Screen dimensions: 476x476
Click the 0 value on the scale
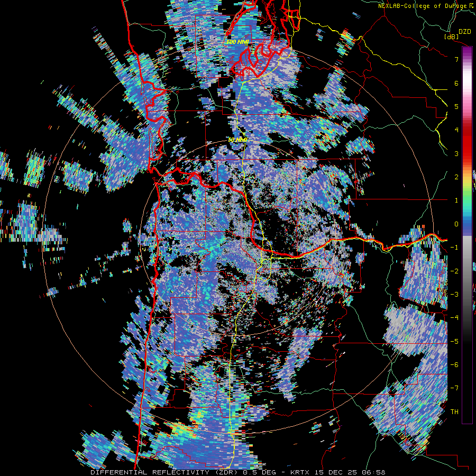coord(456,224)
